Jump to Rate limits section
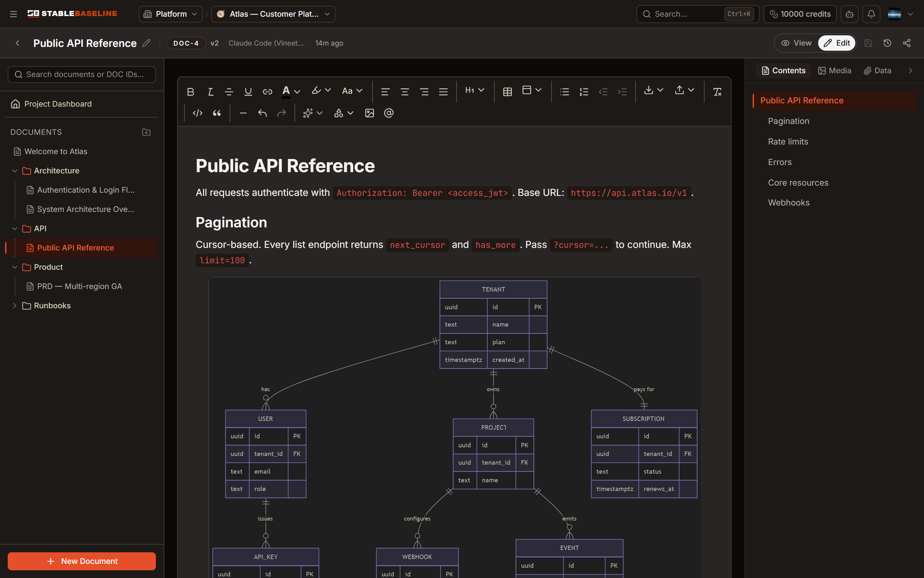Screen dimensions: 924x578 click(x=788, y=142)
